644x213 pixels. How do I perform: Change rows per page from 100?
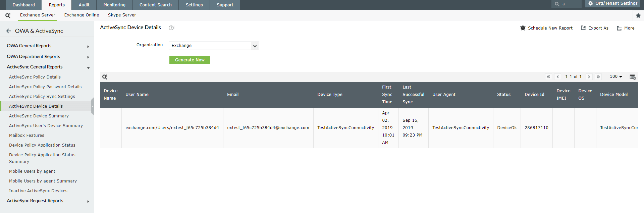[616, 76]
